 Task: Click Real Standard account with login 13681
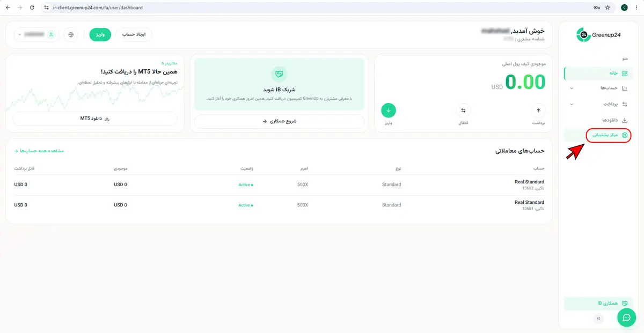coord(529,205)
